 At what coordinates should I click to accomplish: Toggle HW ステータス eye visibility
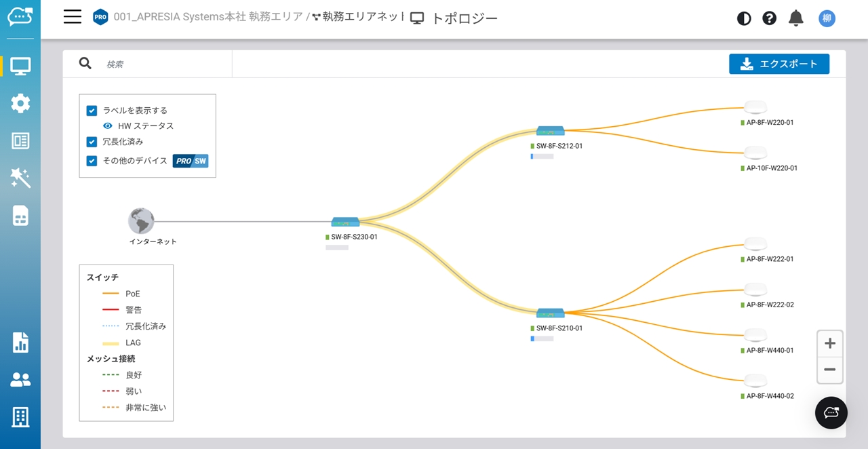point(108,126)
